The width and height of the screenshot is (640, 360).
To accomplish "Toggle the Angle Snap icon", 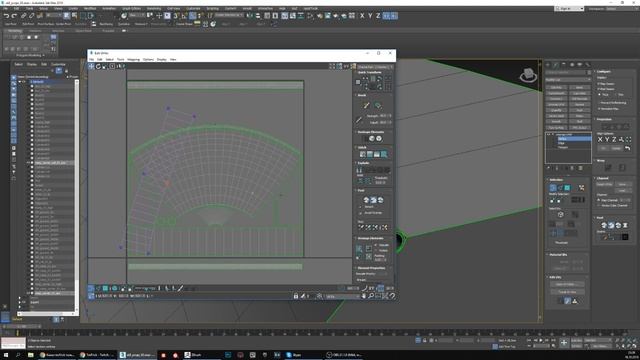I will pos(184,16).
